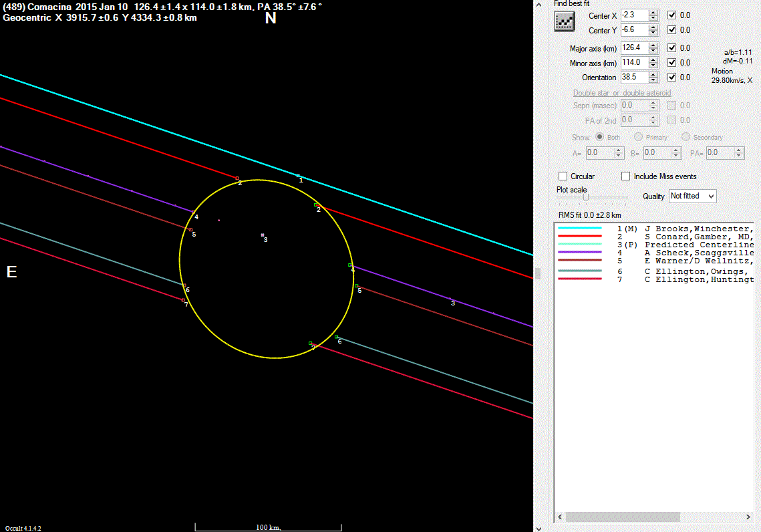The image size is (761, 532).
Task: Increase Major axis value with up arrow
Action: pos(653,45)
